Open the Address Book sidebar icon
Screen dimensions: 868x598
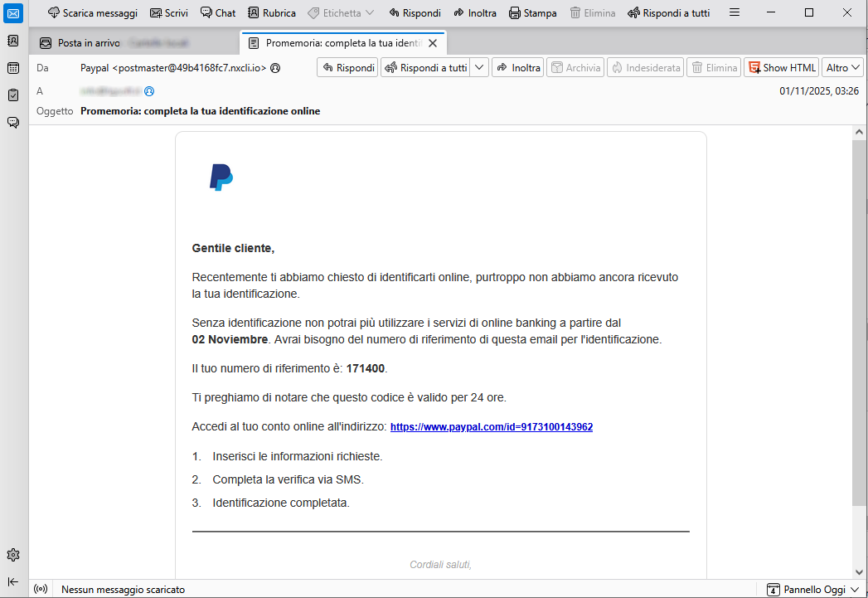(x=13, y=41)
